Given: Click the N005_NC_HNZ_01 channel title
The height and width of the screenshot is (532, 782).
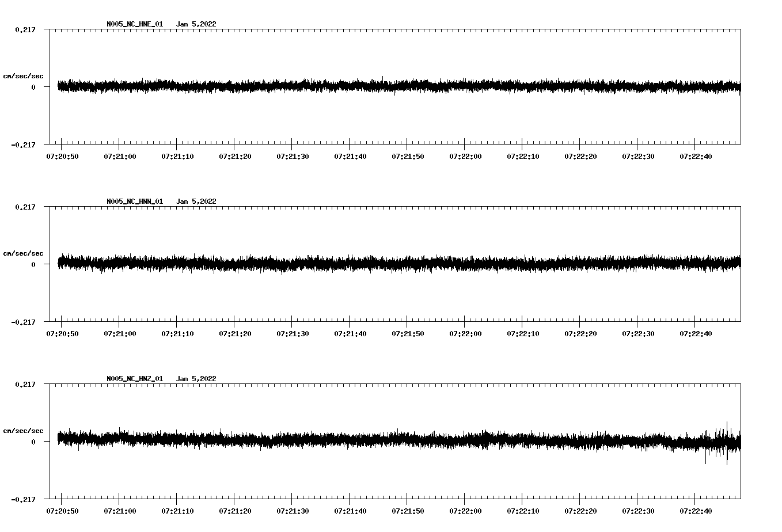Looking at the screenshot, I should (x=135, y=379).
